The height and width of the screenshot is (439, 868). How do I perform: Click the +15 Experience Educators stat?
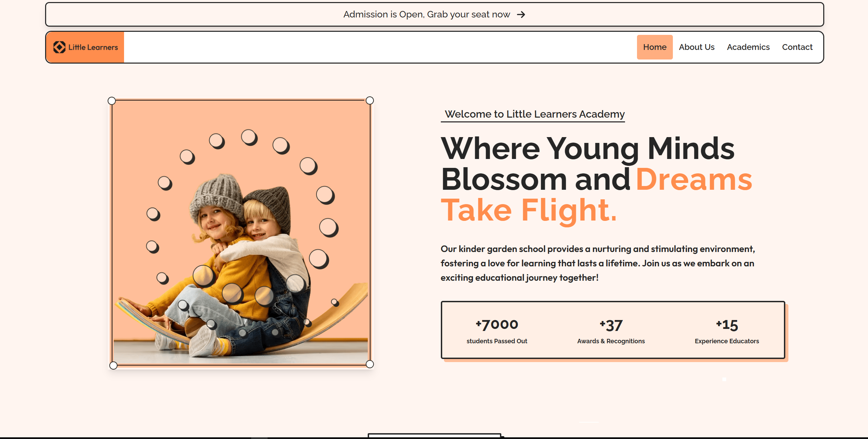pyautogui.click(x=727, y=331)
